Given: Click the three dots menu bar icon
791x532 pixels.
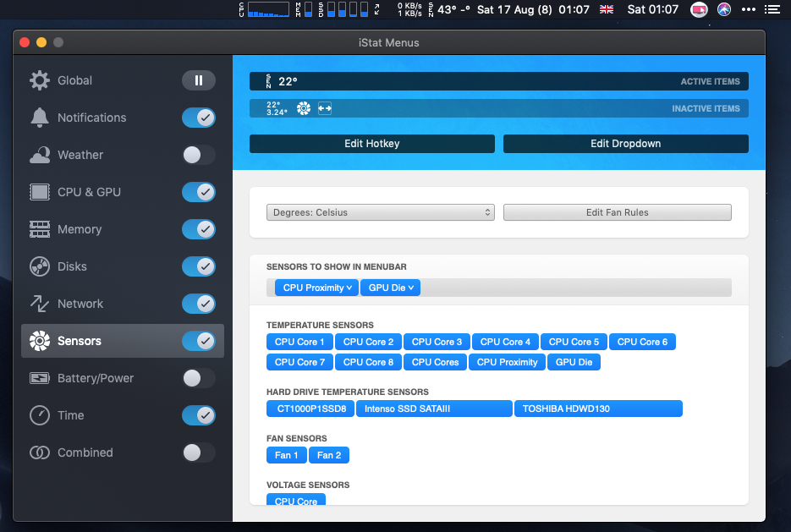Looking at the screenshot, I should [x=749, y=9].
